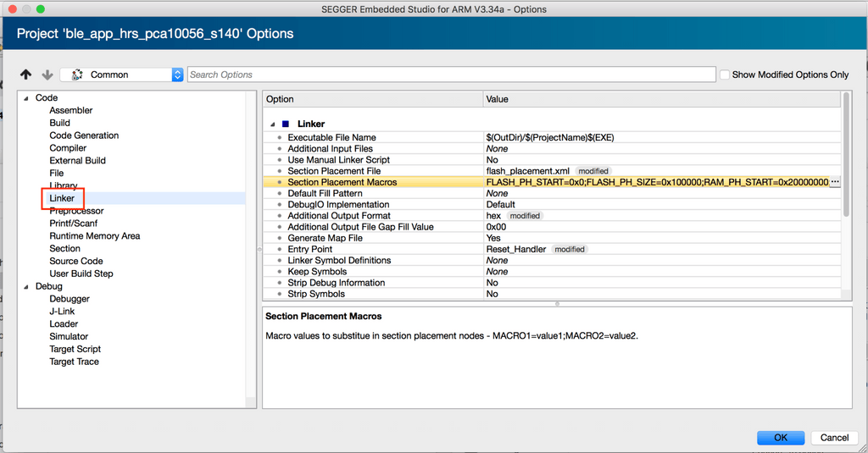Select the Executable File Name option row
Viewport: 868px width, 453px height.
pos(552,138)
